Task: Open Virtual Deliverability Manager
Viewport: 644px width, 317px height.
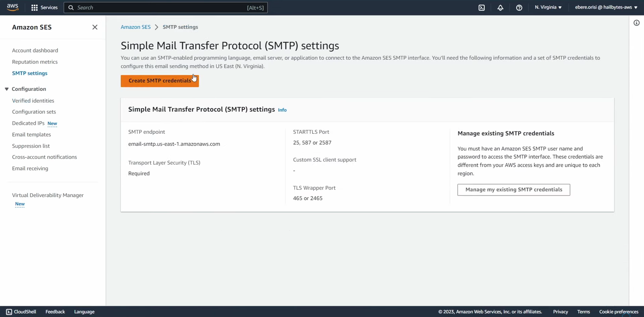Action: (48, 195)
